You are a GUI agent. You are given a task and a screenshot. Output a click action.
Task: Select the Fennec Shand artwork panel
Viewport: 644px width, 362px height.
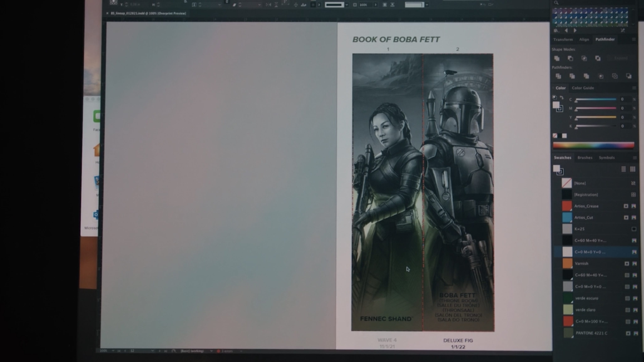pos(387,192)
